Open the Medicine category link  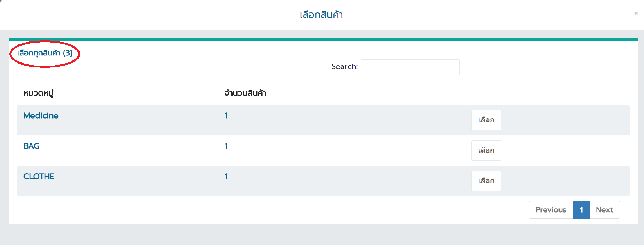click(41, 115)
